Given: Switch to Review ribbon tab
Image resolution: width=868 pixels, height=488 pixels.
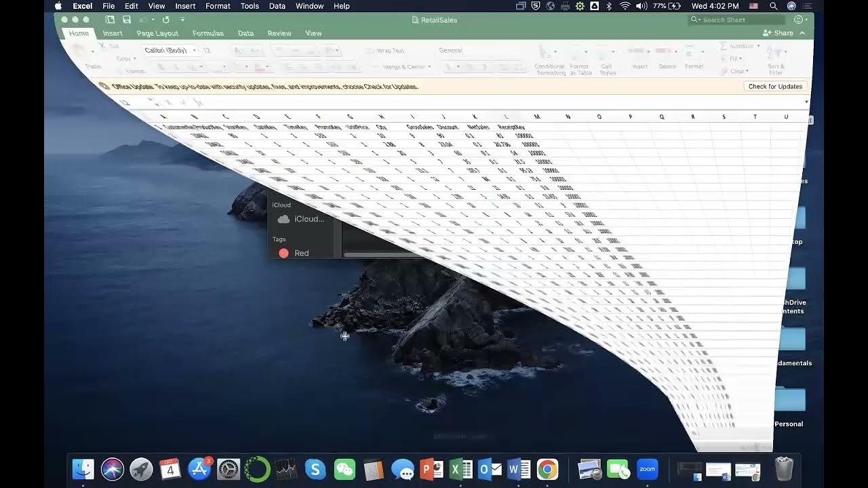Looking at the screenshot, I should [279, 33].
